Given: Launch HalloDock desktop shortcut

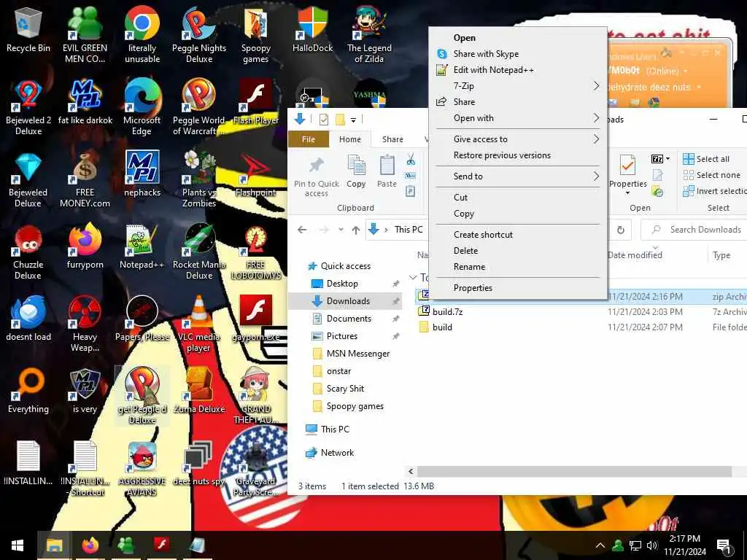Looking at the screenshot, I should (312, 29).
